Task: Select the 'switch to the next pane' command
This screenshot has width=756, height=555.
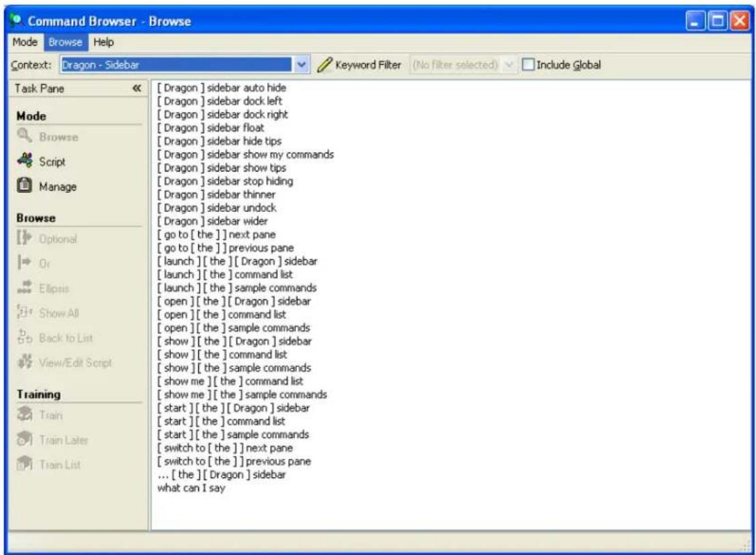Action: [225, 448]
